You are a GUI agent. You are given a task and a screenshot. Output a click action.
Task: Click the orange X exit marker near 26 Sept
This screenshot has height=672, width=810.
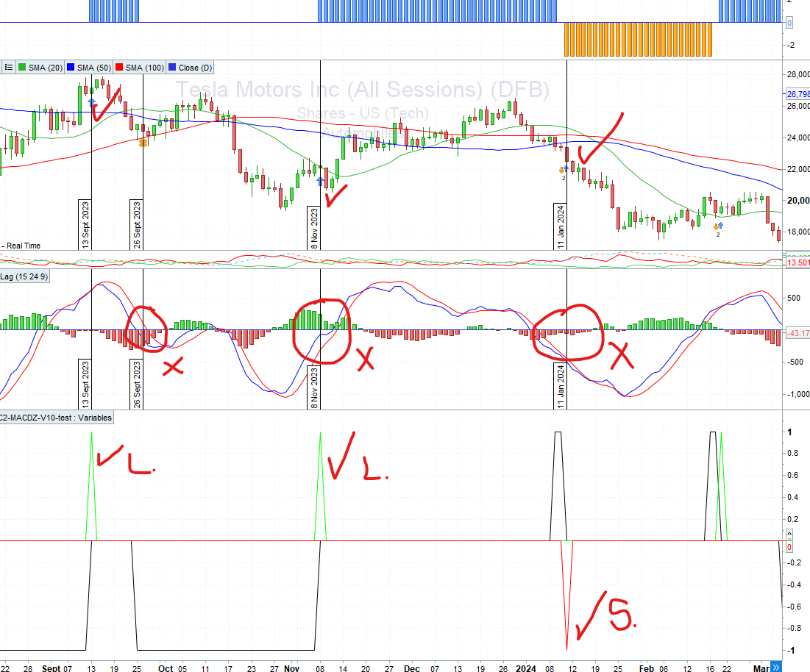click(143, 143)
